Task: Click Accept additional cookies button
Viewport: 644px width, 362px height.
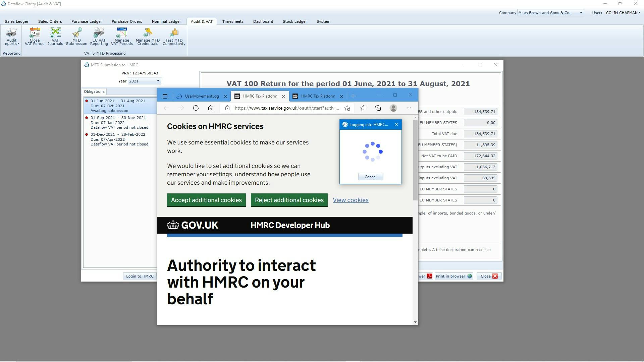Action: 206,200
